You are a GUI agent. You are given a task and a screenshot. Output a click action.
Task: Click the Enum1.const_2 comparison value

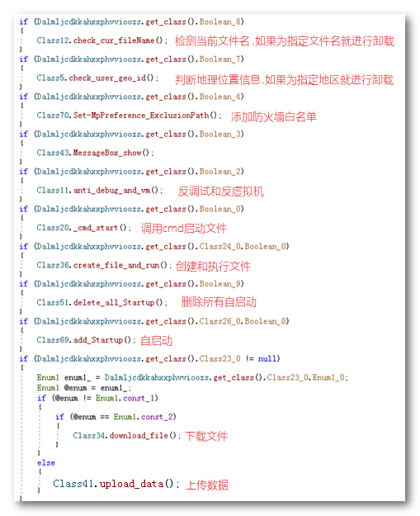point(143,417)
